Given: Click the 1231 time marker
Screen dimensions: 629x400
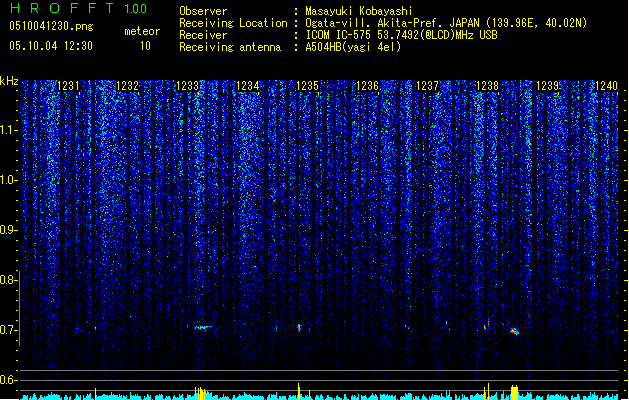Looking at the screenshot, I should coord(68,86).
